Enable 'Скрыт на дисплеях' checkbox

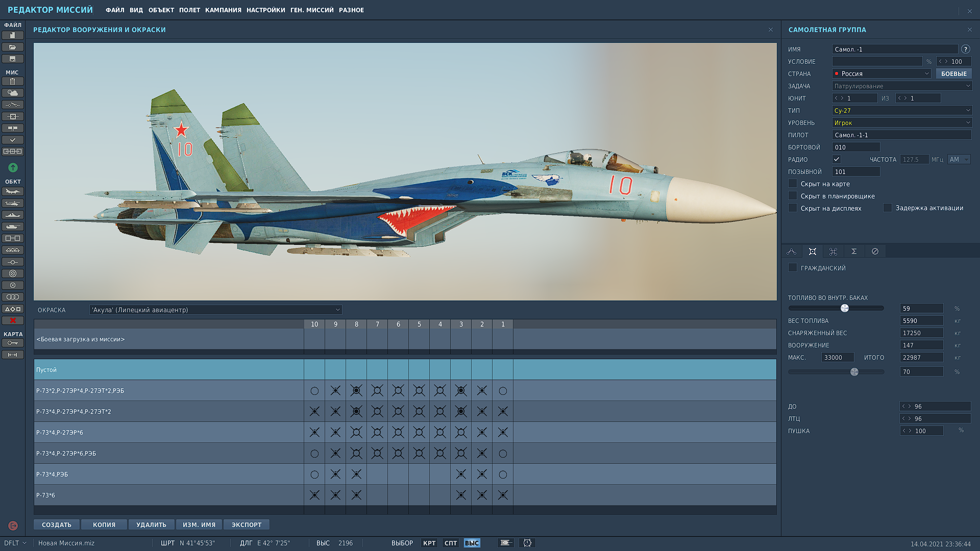pyautogui.click(x=793, y=208)
